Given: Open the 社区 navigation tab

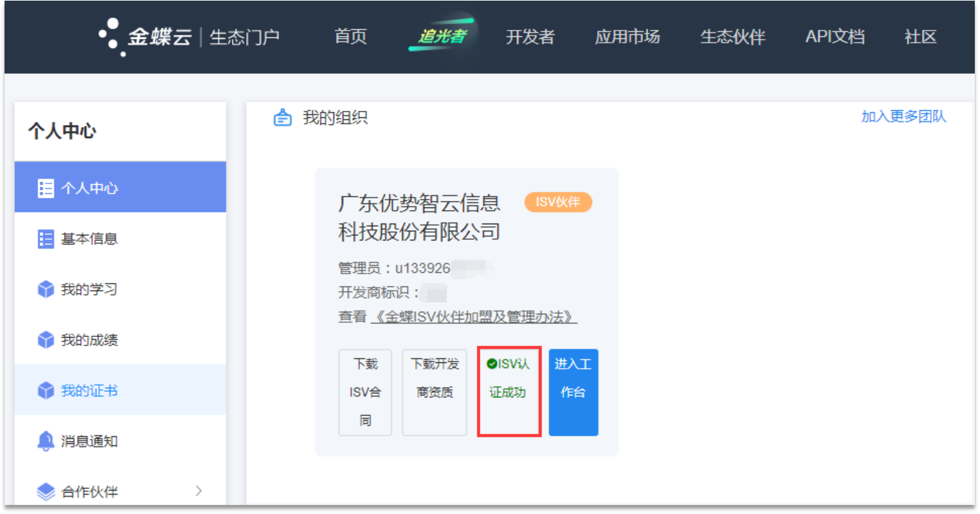Looking at the screenshot, I should pos(920,37).
